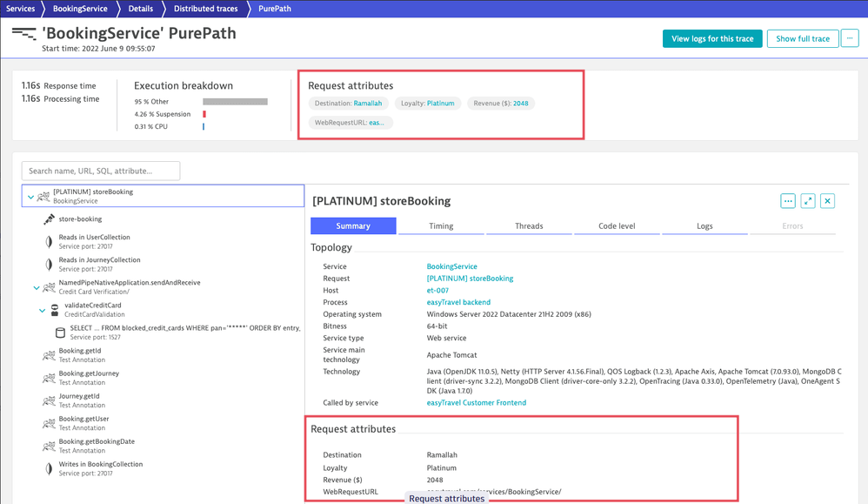Open the Timing tab
The width and height of the screenshot is (868, 504).
(x=441, y=226)
